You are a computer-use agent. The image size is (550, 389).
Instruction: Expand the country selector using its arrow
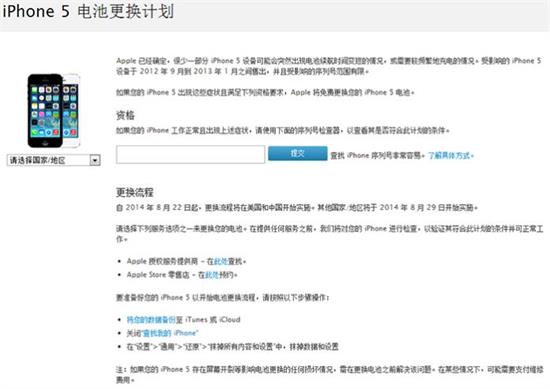95,160
